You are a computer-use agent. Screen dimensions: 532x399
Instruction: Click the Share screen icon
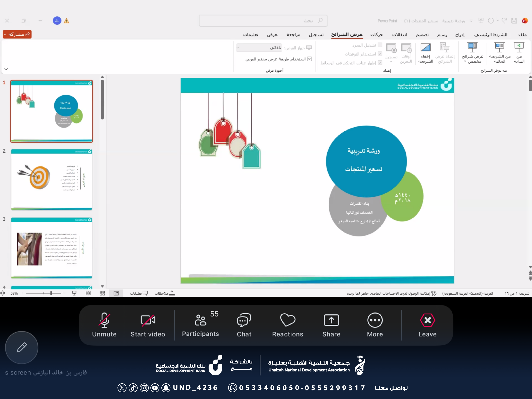(x=331, y=320)
